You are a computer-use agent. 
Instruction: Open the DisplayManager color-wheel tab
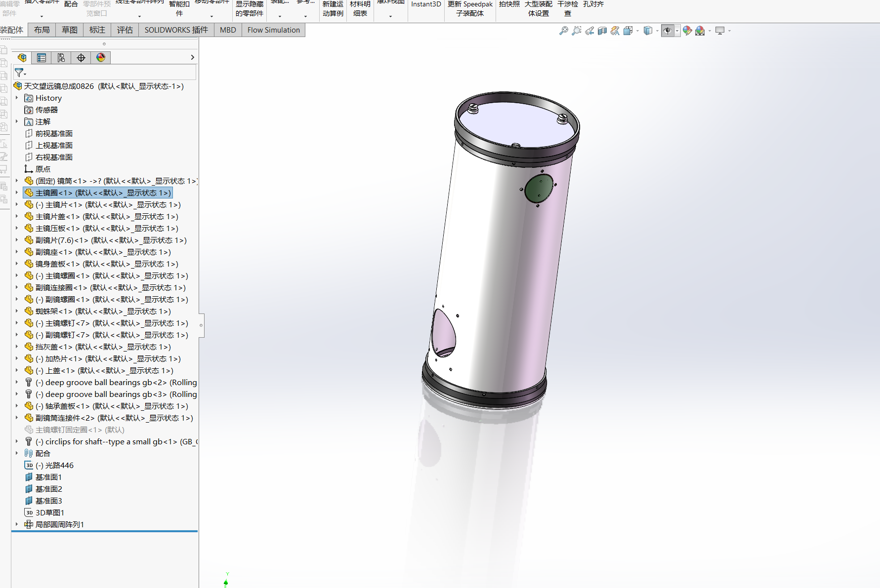(101, 58)
